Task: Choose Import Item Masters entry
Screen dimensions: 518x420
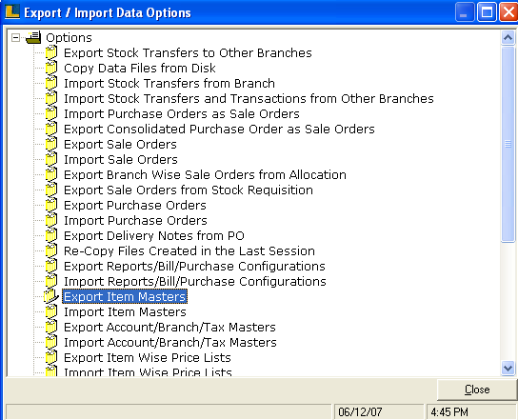Action: pos(125,311)
